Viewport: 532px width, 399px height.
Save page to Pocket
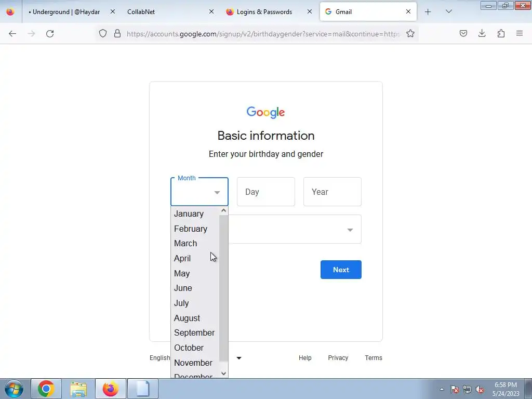pyautogui.click(x=463, y=33)
